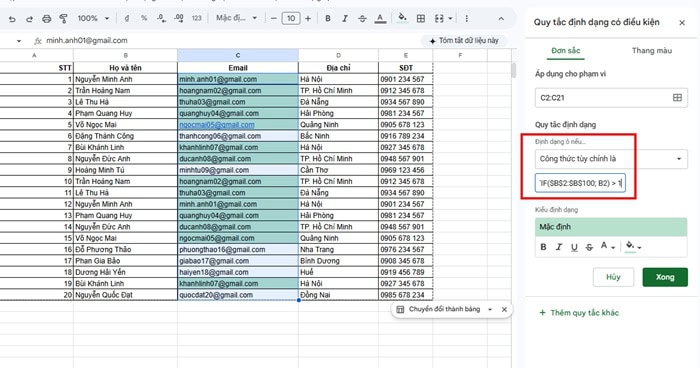Image resolution: width=700 pixels, height=368 pixels.
Task: Open the Công thức tùy chỉnh là dropdown
Action: pos(611,159)
